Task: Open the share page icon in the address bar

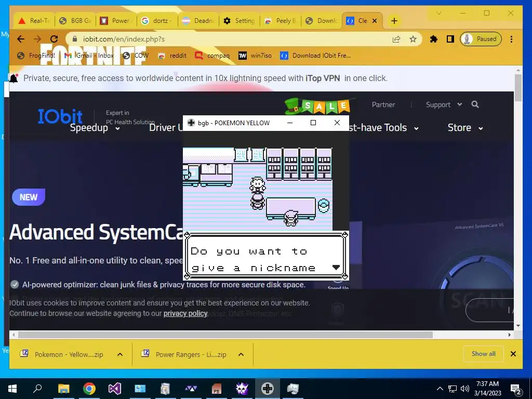Action: coord(396,39)
